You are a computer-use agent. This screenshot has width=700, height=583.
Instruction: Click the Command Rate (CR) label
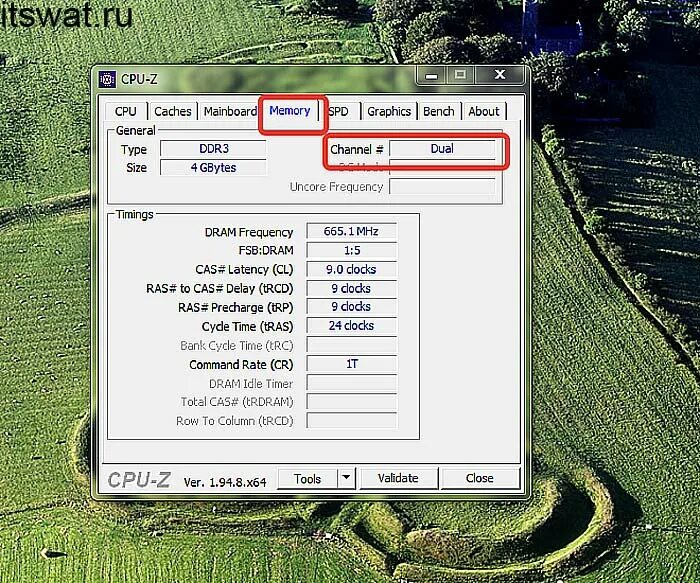(x=241, y=365)
